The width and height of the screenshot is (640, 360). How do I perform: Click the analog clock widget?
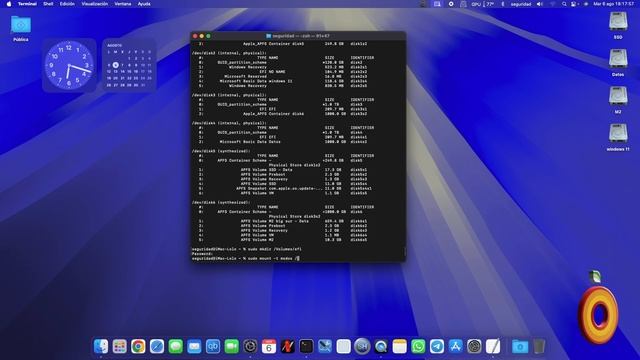69,65
